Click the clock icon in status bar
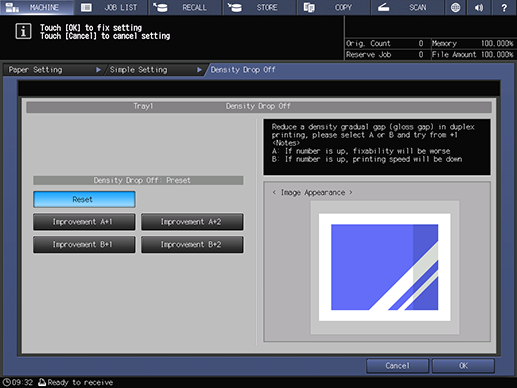 (6, 382)
